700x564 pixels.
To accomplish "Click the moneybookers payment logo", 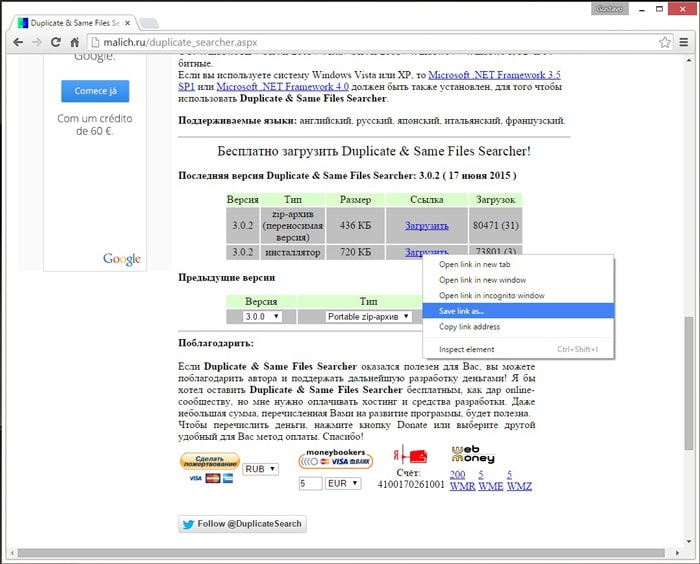I will (336, 458).
